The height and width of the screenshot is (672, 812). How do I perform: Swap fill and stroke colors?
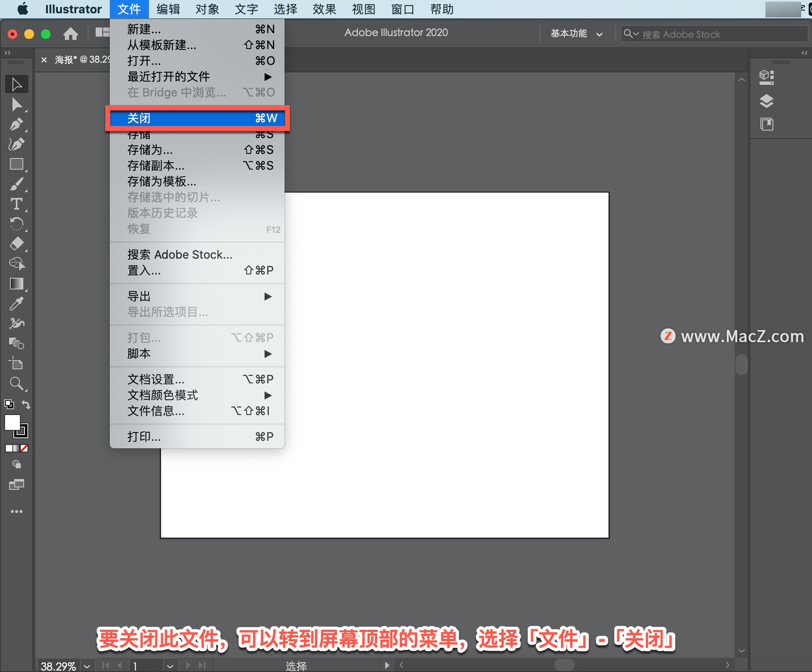click(x=26, y=404)
